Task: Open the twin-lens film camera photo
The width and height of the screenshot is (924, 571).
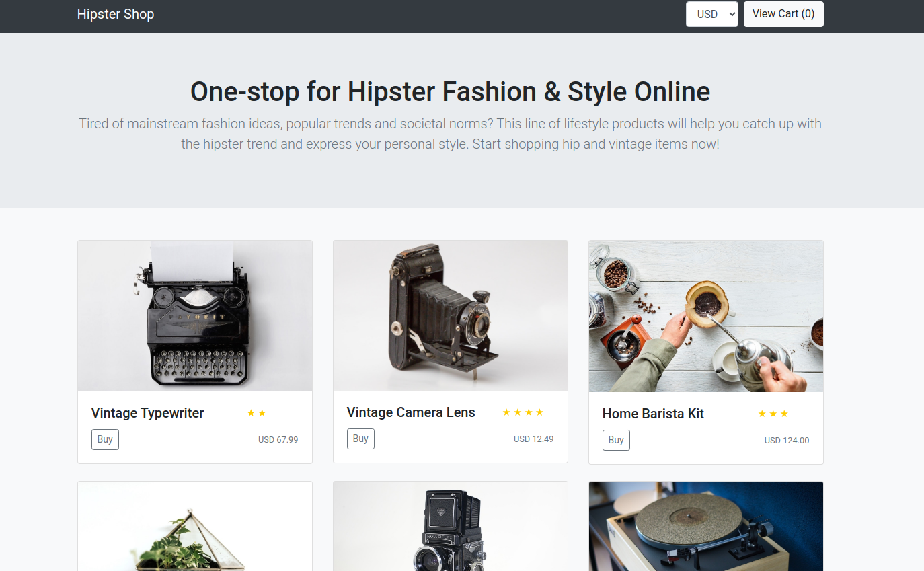Action: [x=451, y=526]
